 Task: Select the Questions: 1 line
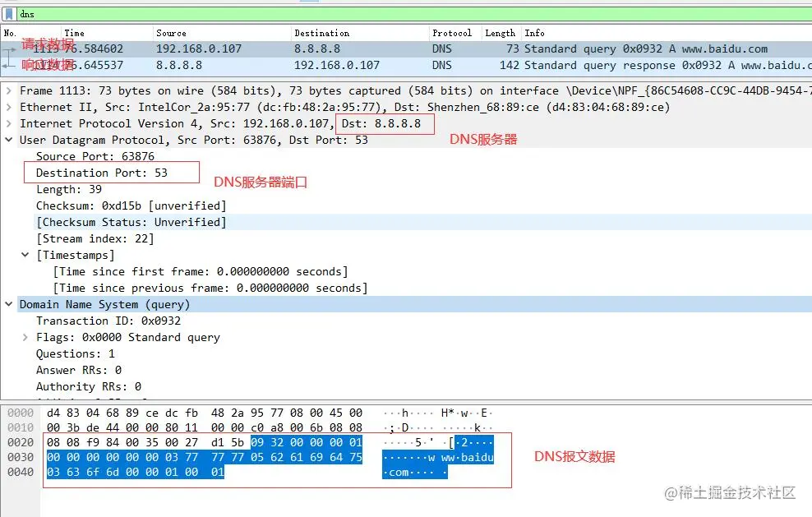76,353
